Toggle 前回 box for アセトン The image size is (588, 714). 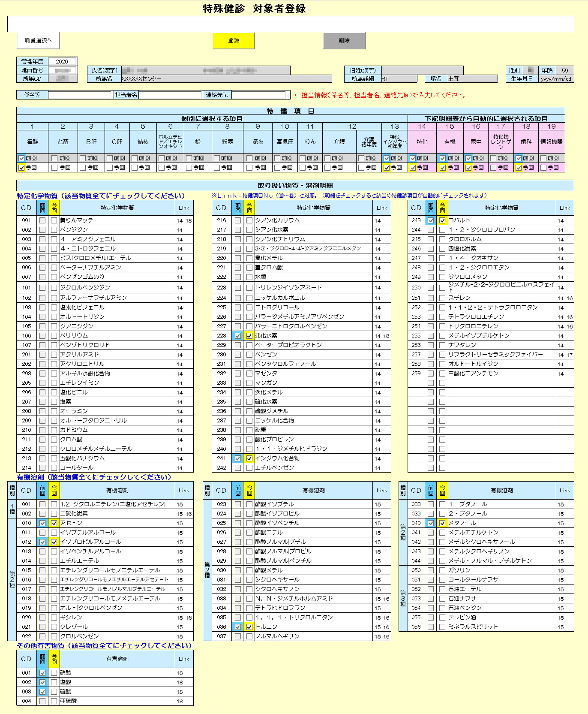click(x=42, y=523)
